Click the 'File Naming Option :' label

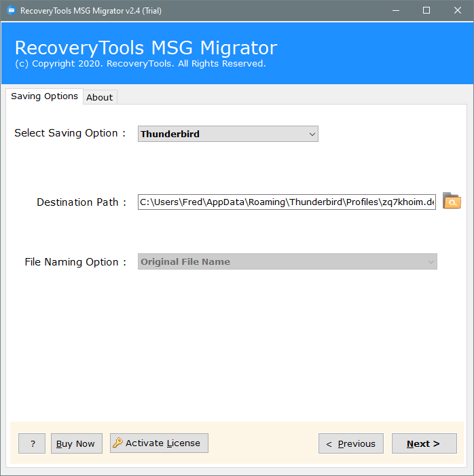coord(75,262)
